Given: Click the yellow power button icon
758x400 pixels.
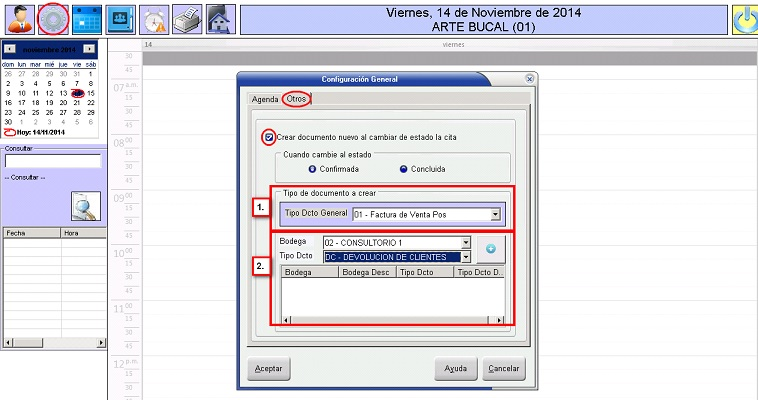Looking at the screenshot, I should pos(744,19).
